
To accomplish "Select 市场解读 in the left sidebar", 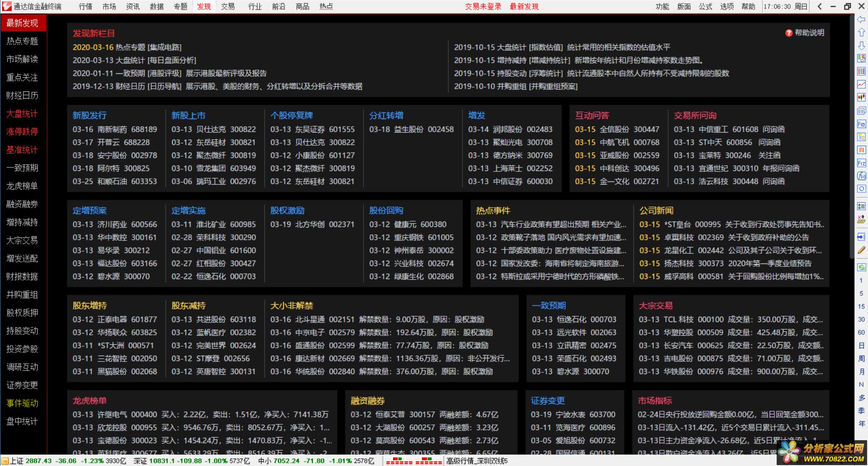I will (23, 59).
